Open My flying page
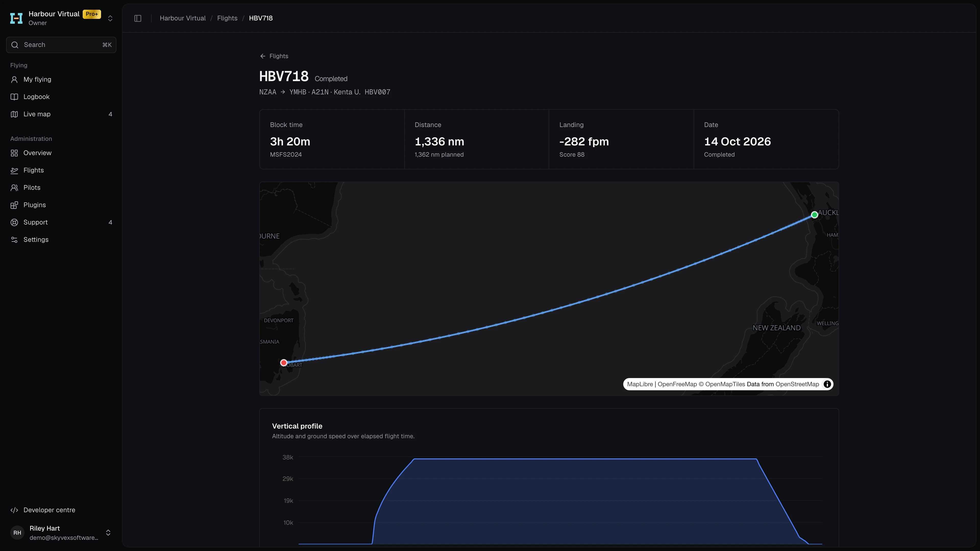This screenshot has width=980, height=551. tap(61, 80)
